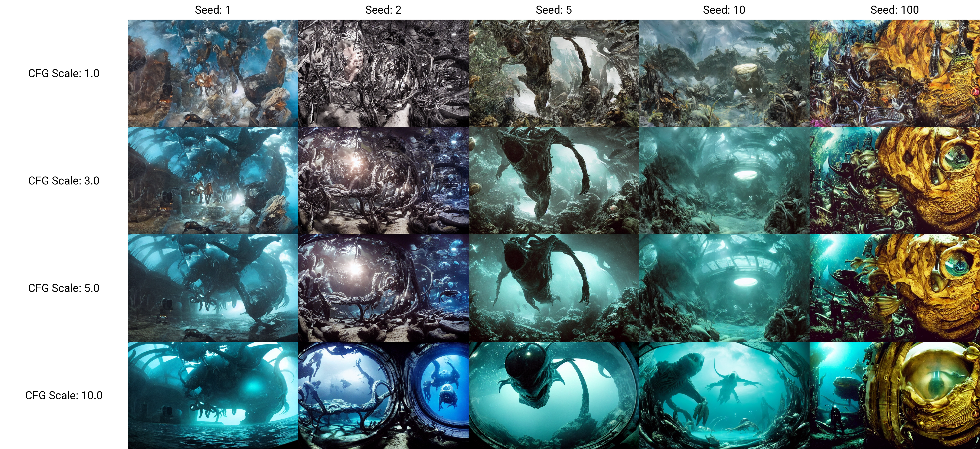Open the Seed 2, CFG Scale 10.0 porthole image
The image size is (980, 449).
[383, 395]
